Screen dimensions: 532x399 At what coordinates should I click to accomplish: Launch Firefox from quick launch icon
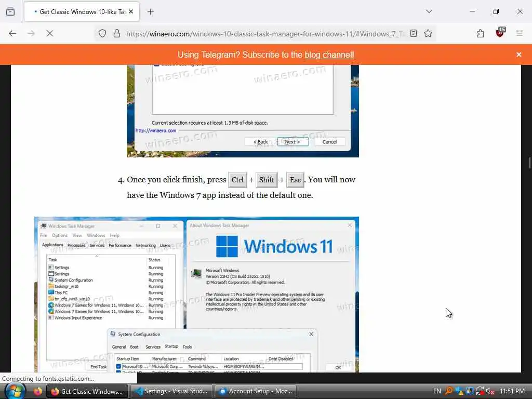(x=37, y=391)
